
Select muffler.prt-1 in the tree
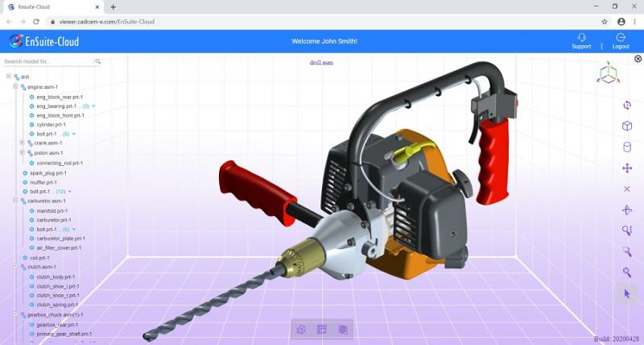[43, 182]
